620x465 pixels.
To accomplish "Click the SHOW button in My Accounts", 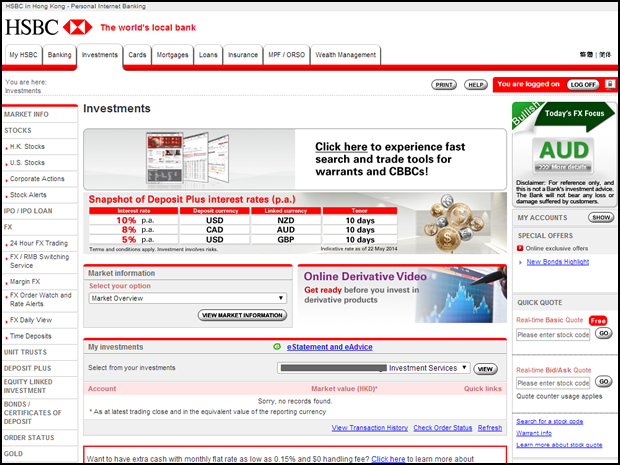I will point(601,217).
